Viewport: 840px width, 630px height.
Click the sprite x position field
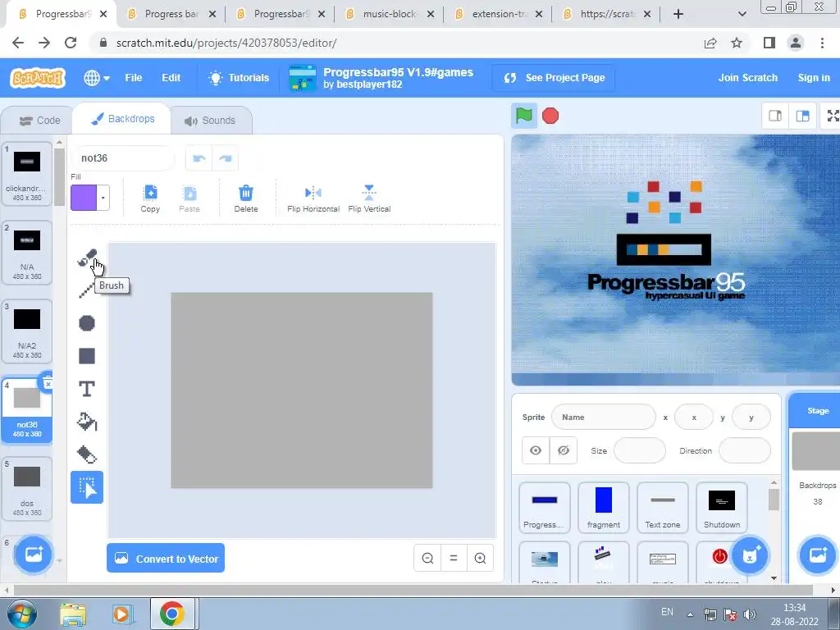(694, 418)
